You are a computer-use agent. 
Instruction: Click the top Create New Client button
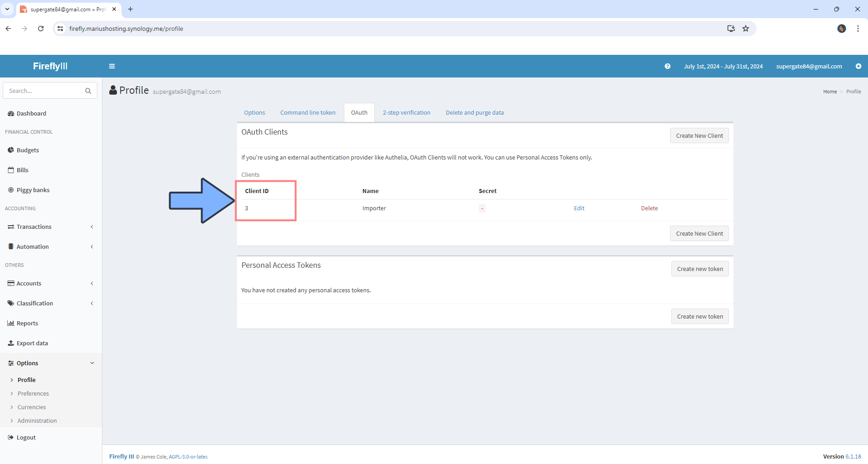699,136
